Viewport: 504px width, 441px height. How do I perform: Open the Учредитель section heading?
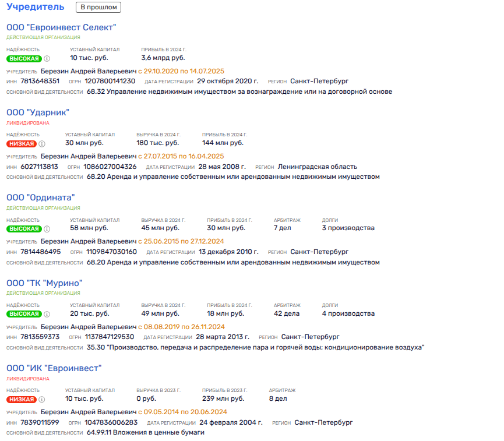click(x=36, y=8)
